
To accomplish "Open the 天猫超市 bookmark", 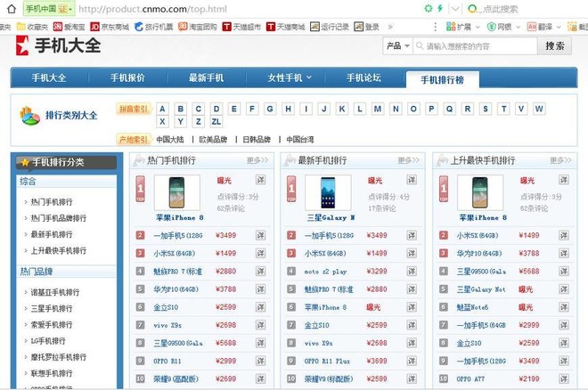I will click(241, 27).
